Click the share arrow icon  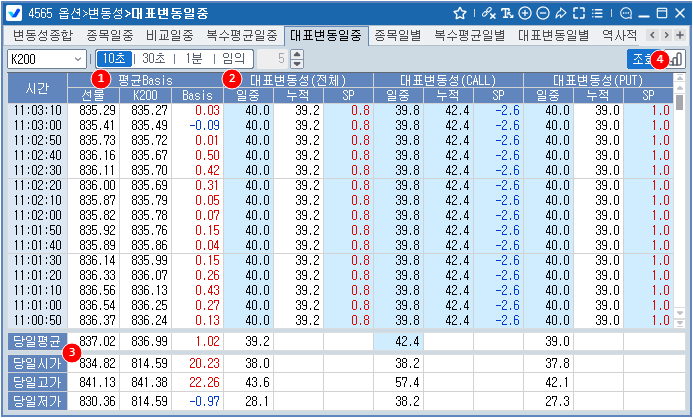coord(559,14)
